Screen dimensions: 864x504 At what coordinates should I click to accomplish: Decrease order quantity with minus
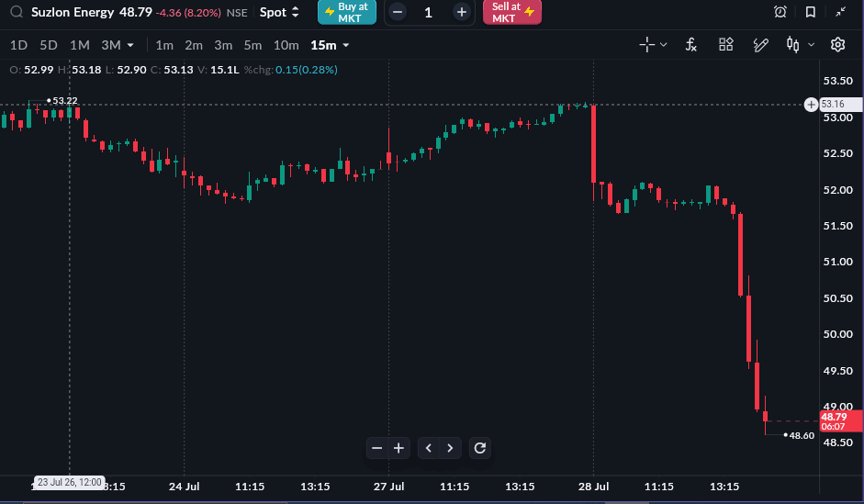[398, 12]
